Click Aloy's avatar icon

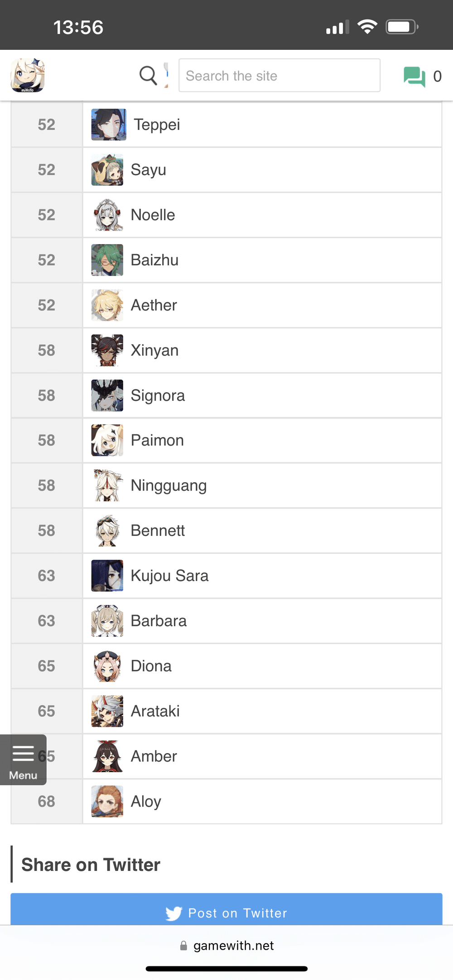(x=107, y=801)
